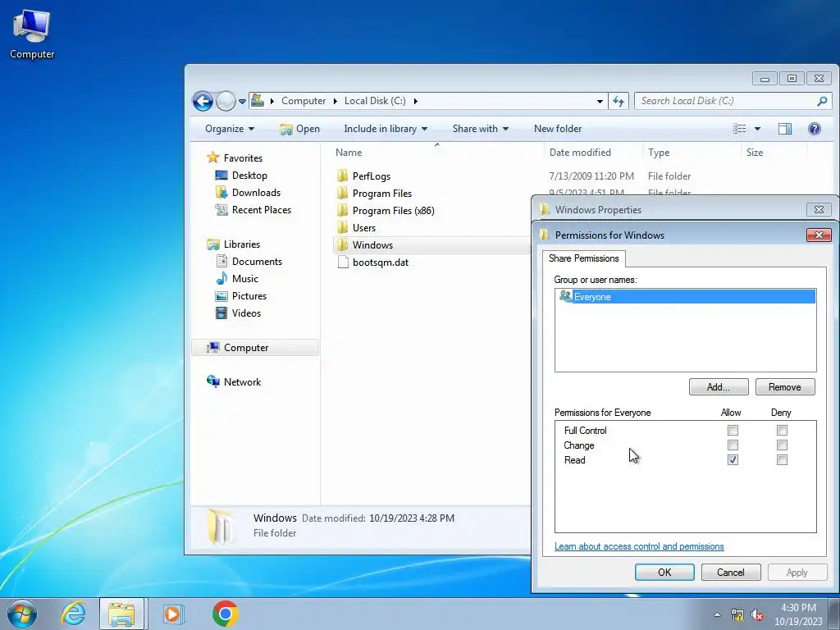Click New folder in the toolbar
The width and height of the screenshot is (840, 630).
pos(558,129)
